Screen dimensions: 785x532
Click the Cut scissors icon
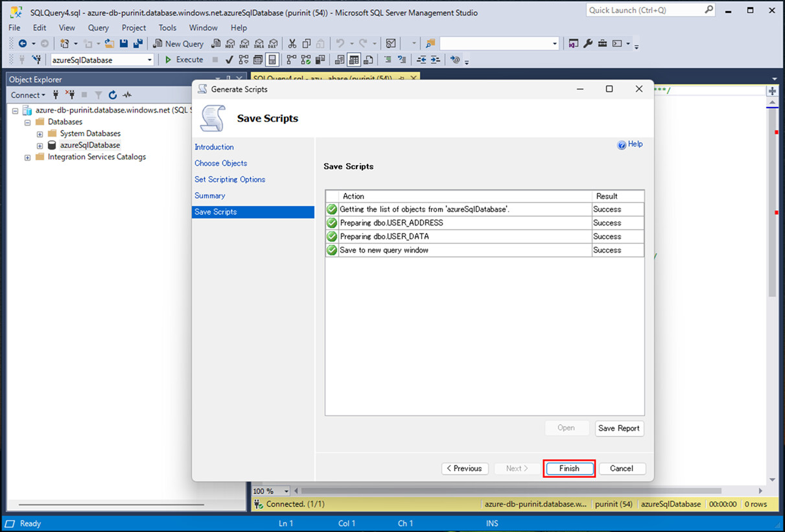click(x=292, y=43)
